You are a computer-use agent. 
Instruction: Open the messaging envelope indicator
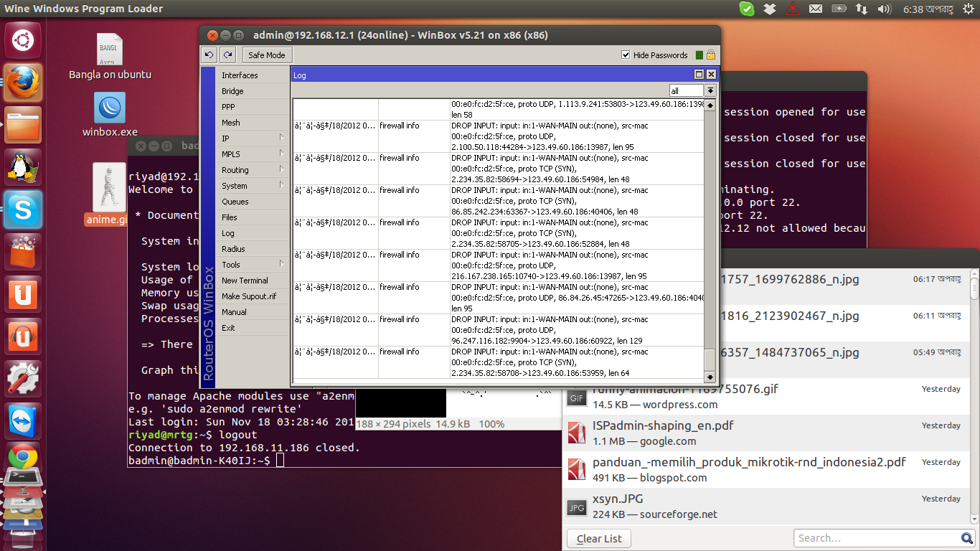pyautogui.click(x=816, y=9)
